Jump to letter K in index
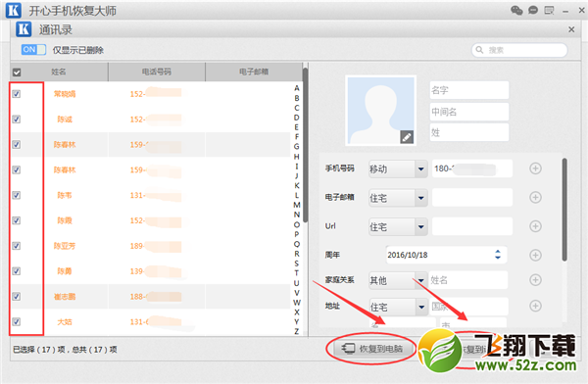Viewport: 588px width, 384px height. [297, 185]
